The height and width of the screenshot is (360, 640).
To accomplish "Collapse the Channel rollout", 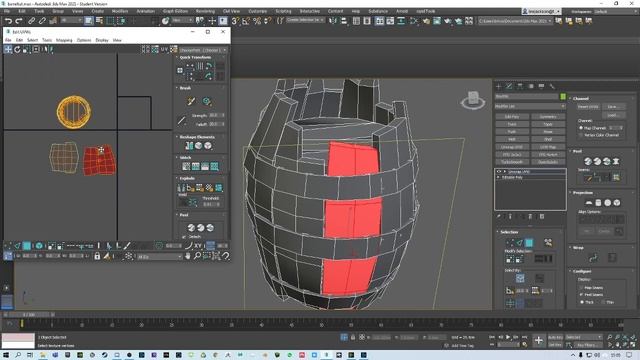I will click(x=580, y=98).
